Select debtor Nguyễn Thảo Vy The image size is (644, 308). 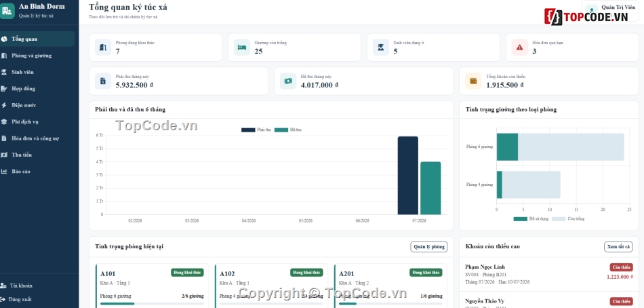[x=548, y=300]
